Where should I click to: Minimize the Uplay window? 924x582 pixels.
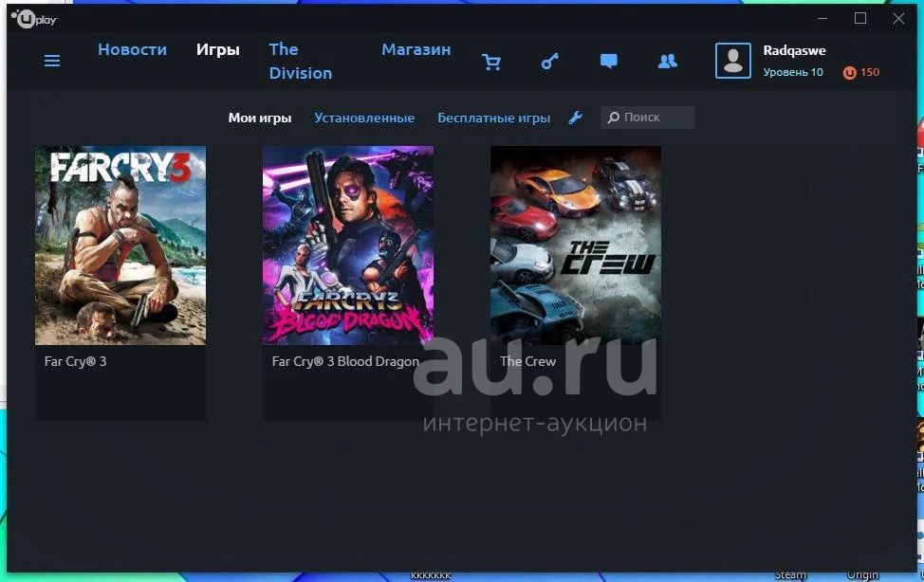822,19
